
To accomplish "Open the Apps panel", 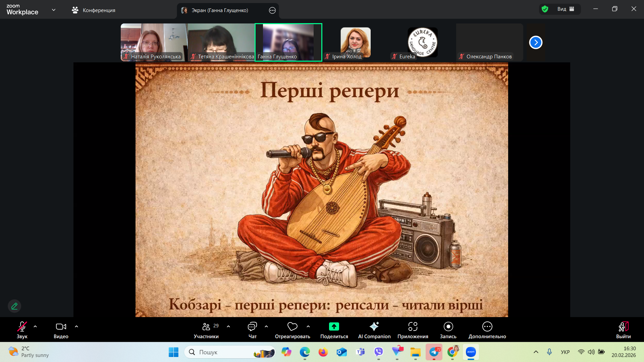I will pyautogui.click(x=413, y=330).
